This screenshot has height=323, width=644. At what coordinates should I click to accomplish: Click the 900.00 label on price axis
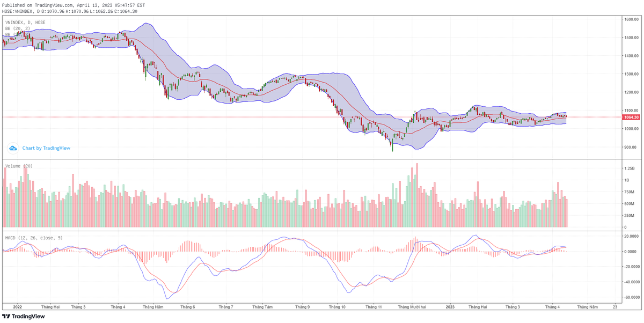[x=631, y=147]
